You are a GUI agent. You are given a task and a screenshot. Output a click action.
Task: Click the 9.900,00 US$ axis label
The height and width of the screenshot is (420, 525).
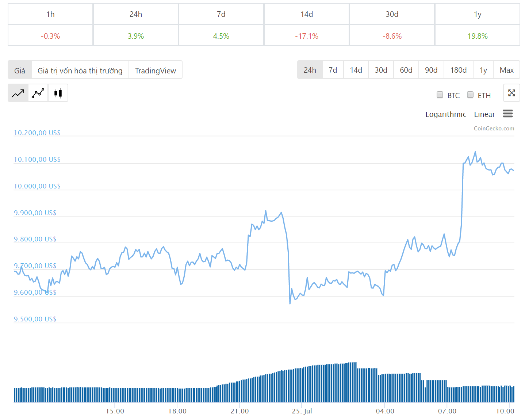tap(35, 213)
